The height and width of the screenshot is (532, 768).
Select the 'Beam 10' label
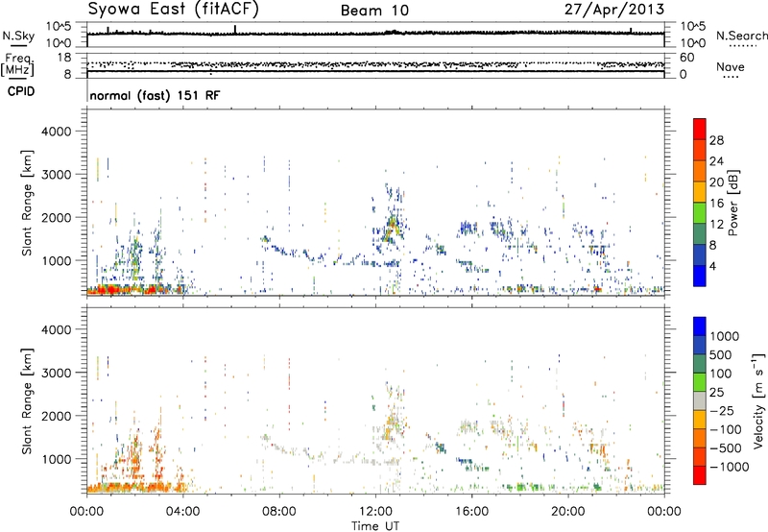click(x=374, y=11)
